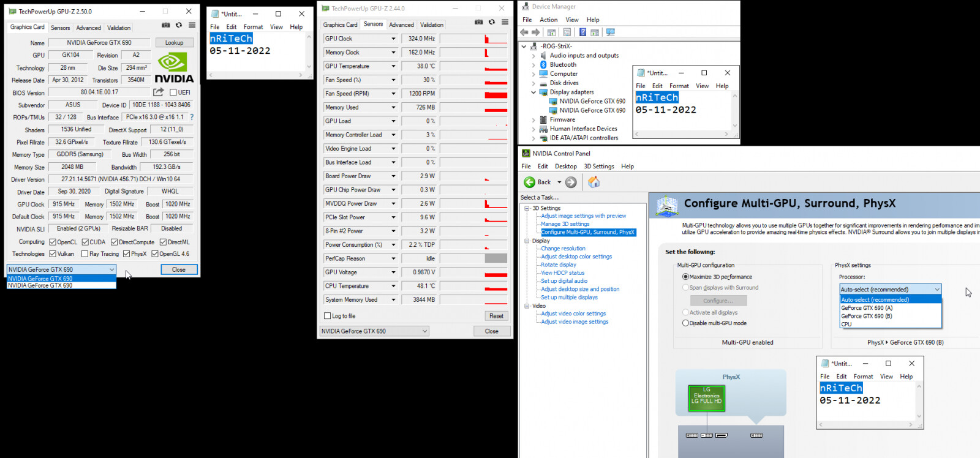The image size is (980, 458).
Task: Collapse the Display adapters tree node
Action: click(x=533, y=92)
